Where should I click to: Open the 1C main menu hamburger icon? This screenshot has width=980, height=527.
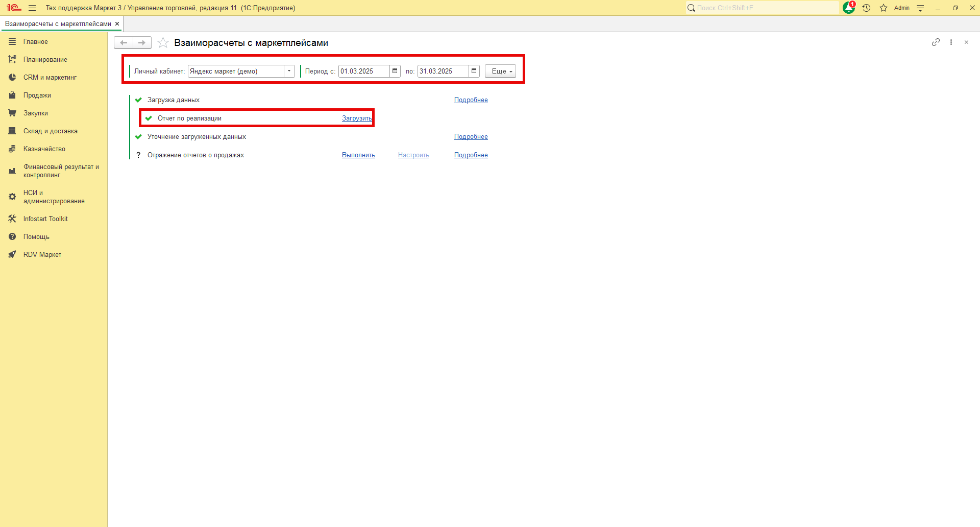tap(32, 8)
